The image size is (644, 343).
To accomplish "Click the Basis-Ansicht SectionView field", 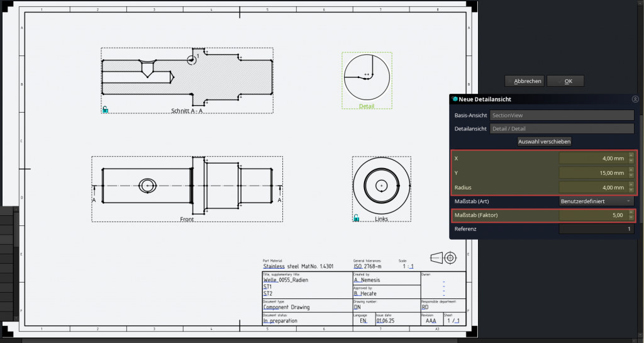I will pyautogui.click(x=561, y=115).
